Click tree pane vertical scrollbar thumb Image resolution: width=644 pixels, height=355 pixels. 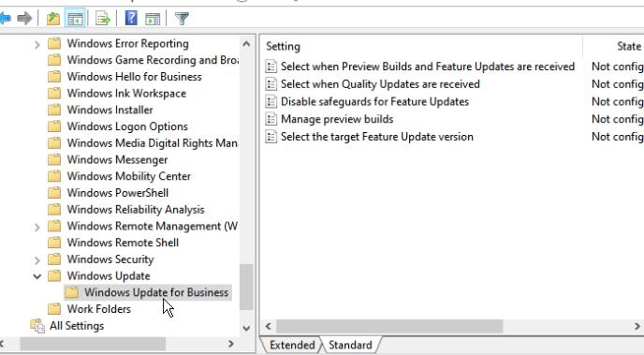(x=246, y=287)
